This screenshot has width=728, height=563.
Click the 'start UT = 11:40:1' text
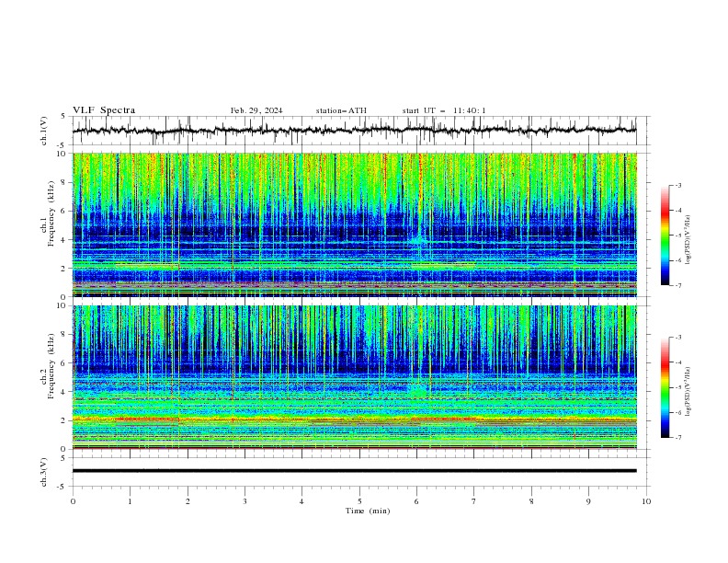click(x=444, y=110)
